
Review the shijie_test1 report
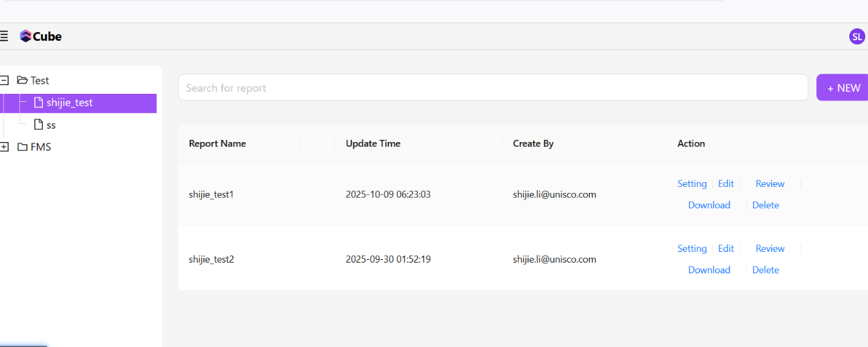point(769,184)
